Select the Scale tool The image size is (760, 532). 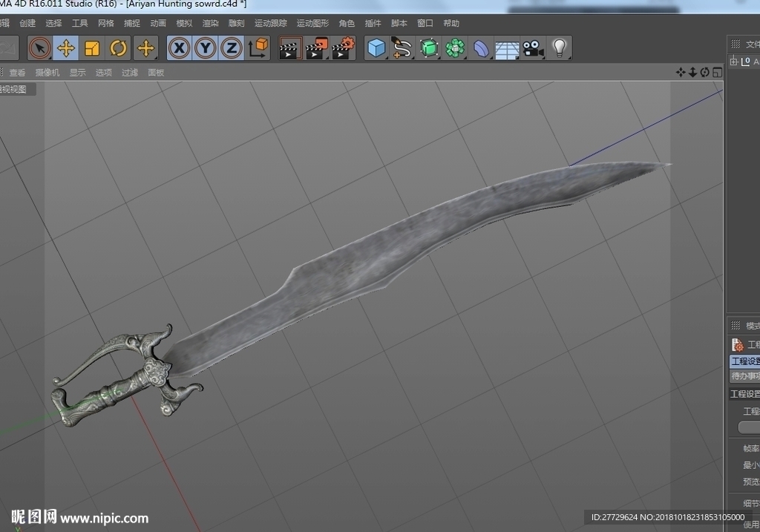(x=92, y=48)
